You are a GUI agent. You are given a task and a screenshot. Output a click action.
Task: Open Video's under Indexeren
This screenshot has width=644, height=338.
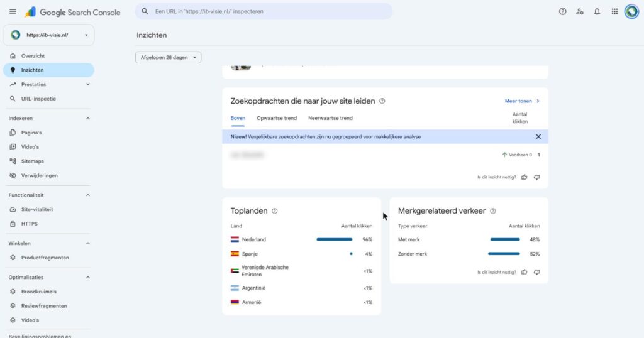click(x=48, y=147)
